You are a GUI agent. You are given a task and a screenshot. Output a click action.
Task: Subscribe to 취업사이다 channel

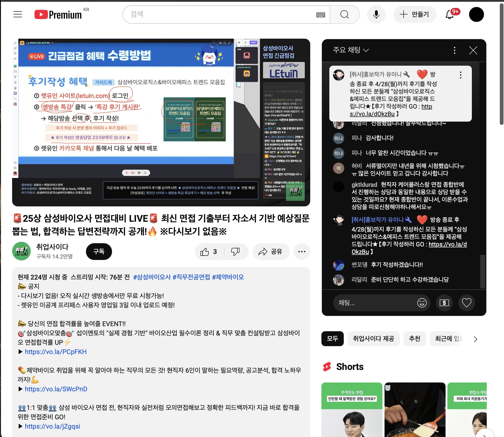pyautogui.click(x=99, y=252)
